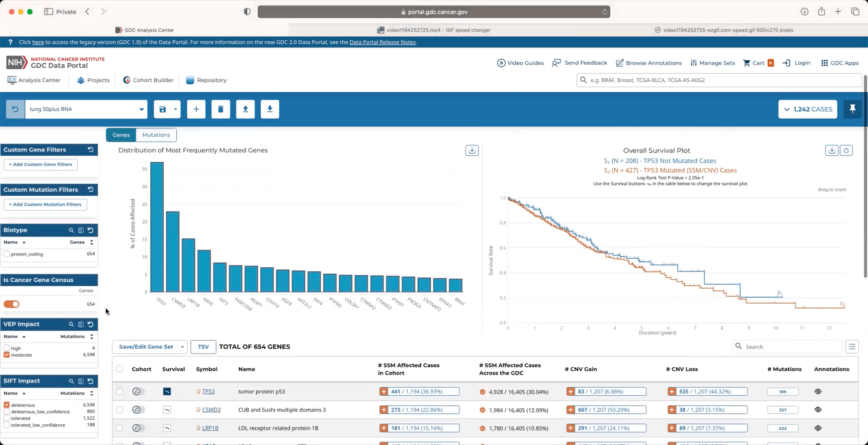Click the TP53 survival plot button
868x445 pixels.
[x=167, y=392]
